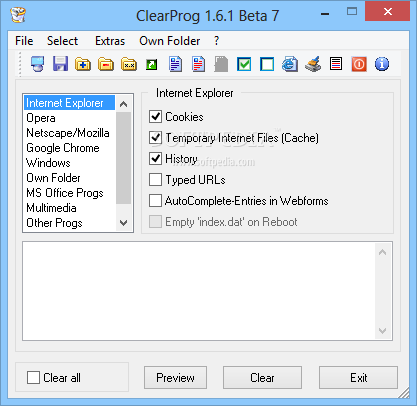Select Other Progs in the list
Image resolution: width=417 pixels, height=406 pixels.
click(69, 223)
